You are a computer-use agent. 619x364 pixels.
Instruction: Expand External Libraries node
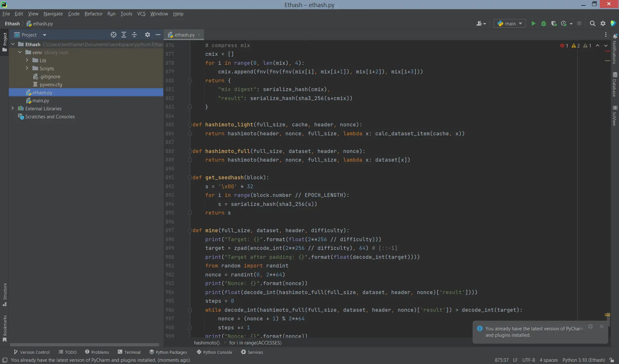(13, 108)
